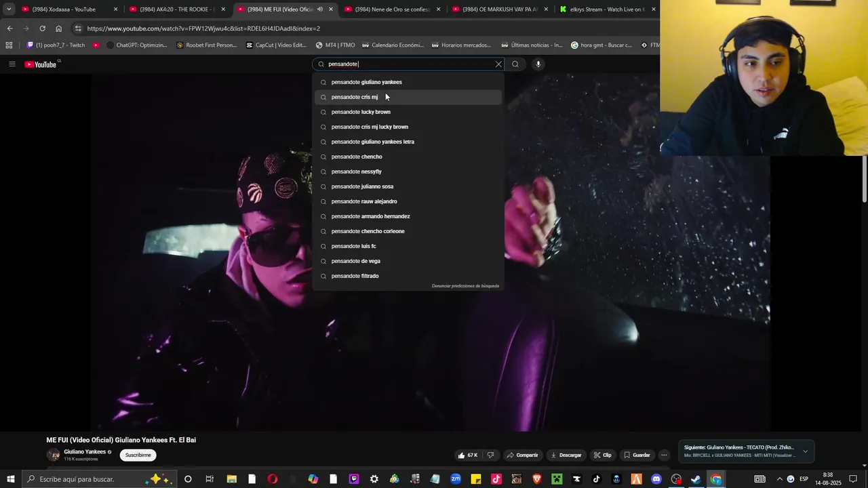Viewport: 868px width, 488px height.
Task: Click in the YouTube search input field
Action: (x=408, y=64)
